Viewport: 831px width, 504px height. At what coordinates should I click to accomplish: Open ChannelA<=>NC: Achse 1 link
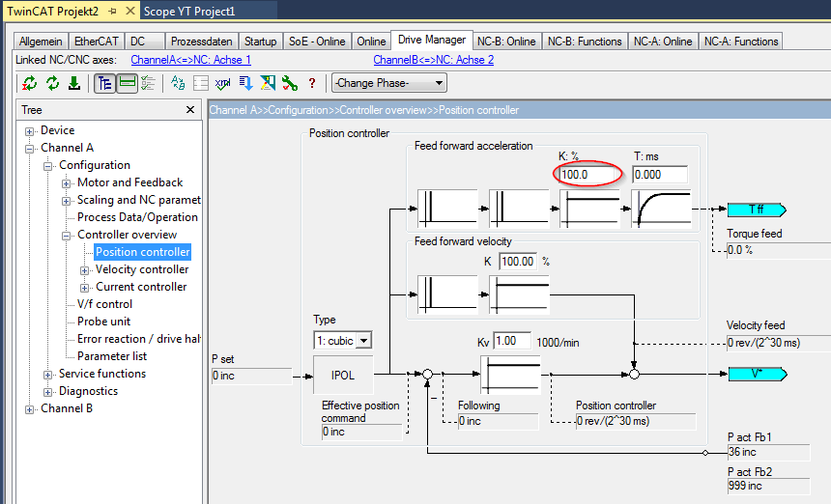190,60
